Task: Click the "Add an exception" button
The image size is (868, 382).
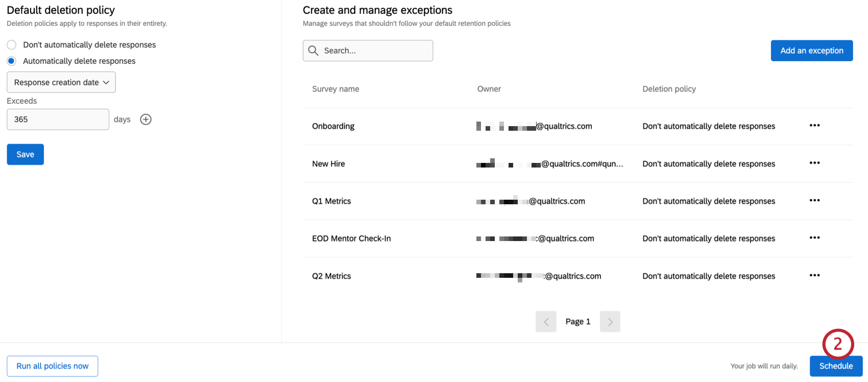Action: (811, 51)
